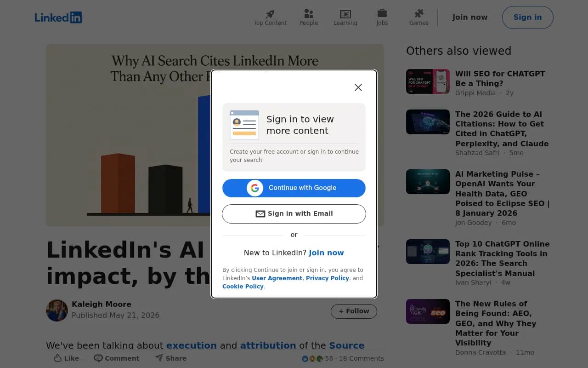Image resolution: width=588 pixels, height=368 pixels.
Task: Click the Comment bubble icon
Action: tap(98, 358)
